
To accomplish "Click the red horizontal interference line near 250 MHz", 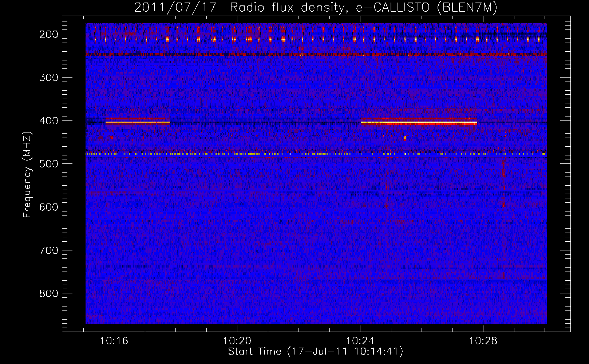I will tap(316, 55).
